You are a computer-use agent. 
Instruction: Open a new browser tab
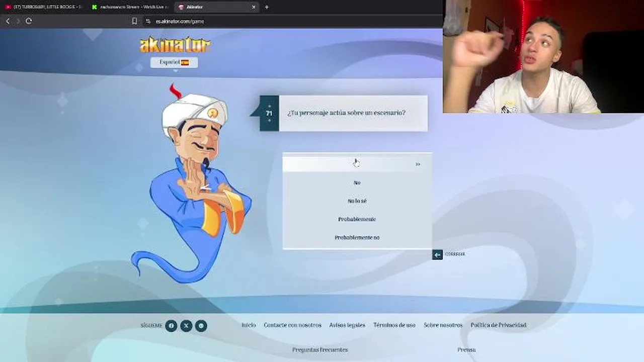[267, 7]
